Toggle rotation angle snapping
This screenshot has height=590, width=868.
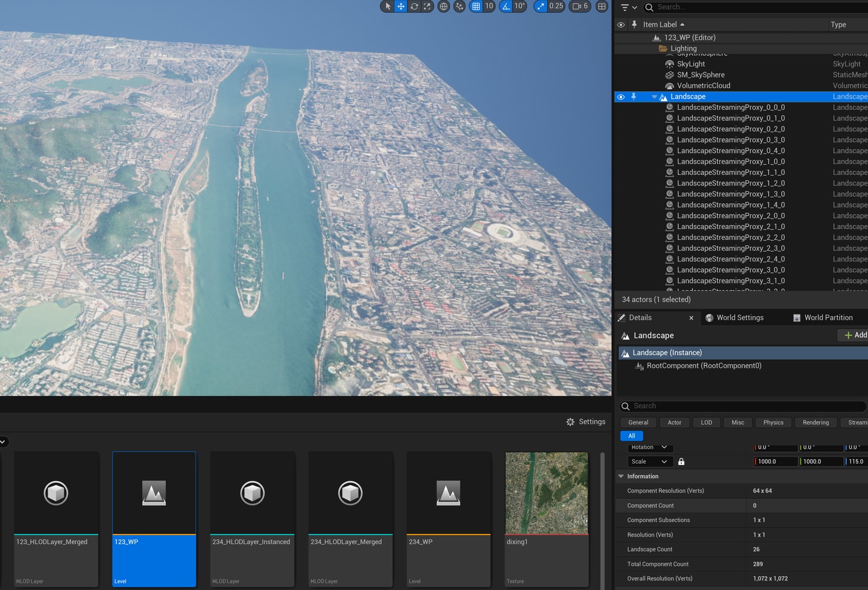point(506,6)
